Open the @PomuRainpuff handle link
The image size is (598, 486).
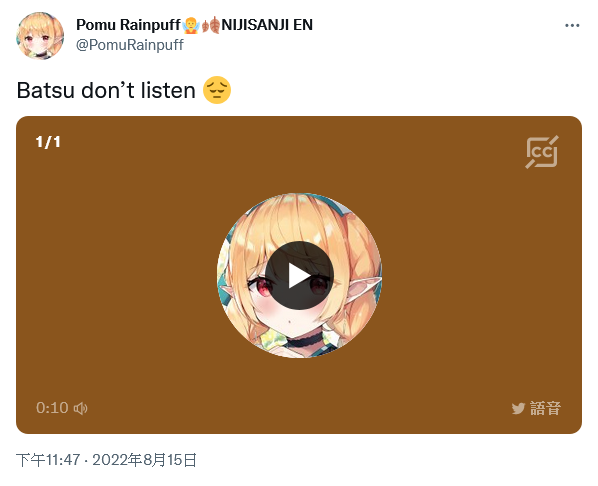130,45
